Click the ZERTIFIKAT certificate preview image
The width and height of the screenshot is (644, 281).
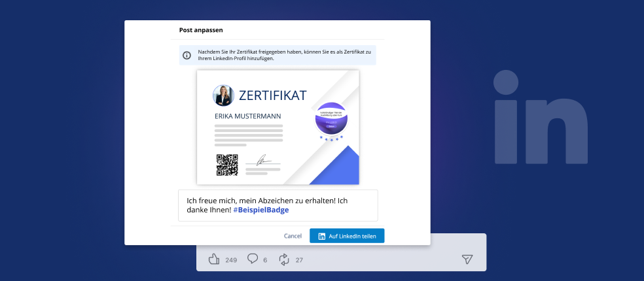[278, 127]
